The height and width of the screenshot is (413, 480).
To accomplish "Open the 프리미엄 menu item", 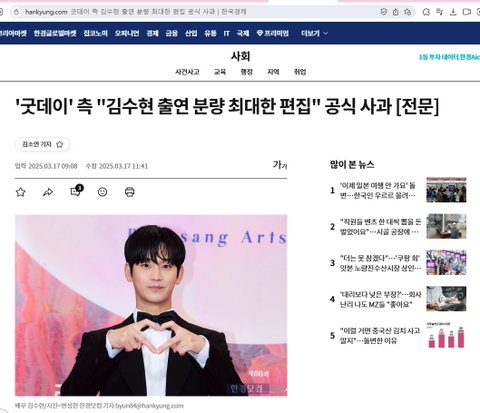I will point(273,33).
